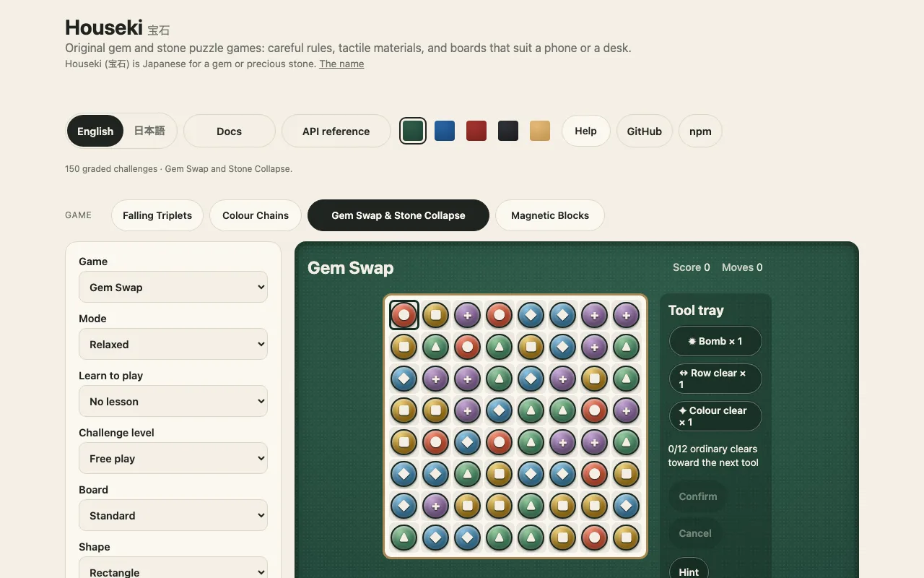Choose the blue theme swatch
The width and height of the screenshot is (924, 578).
(x=445, y=131)
